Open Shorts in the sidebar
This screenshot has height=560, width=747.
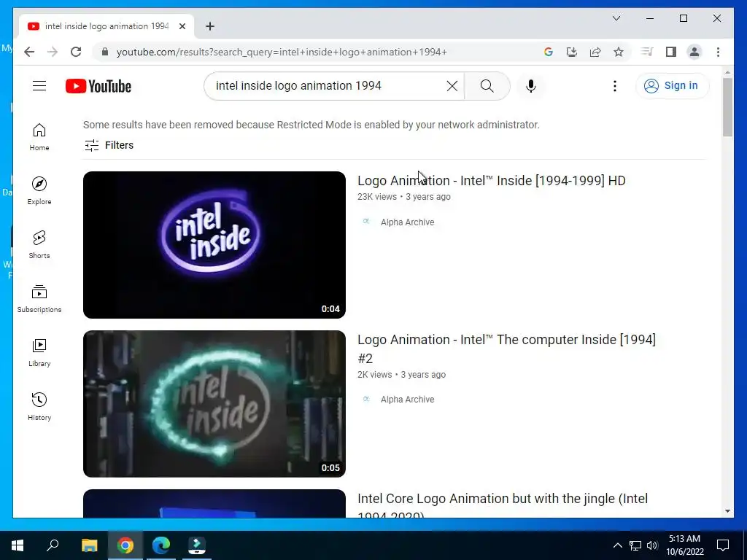[x=39, y=245]
